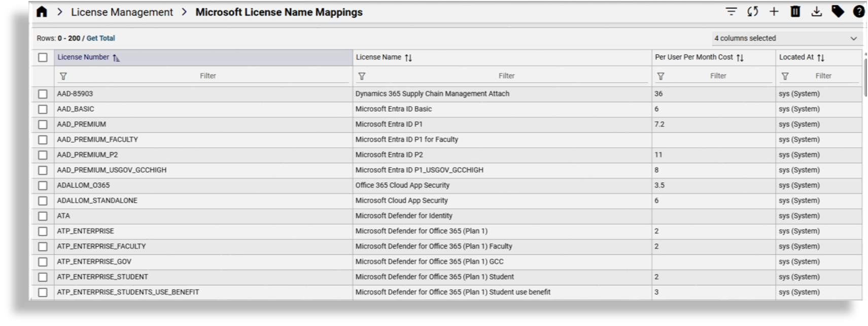This screenshot has width=868, height=326.
Task: Select the AAD_PREMIUM license number cell
Action: click(203, 124)
